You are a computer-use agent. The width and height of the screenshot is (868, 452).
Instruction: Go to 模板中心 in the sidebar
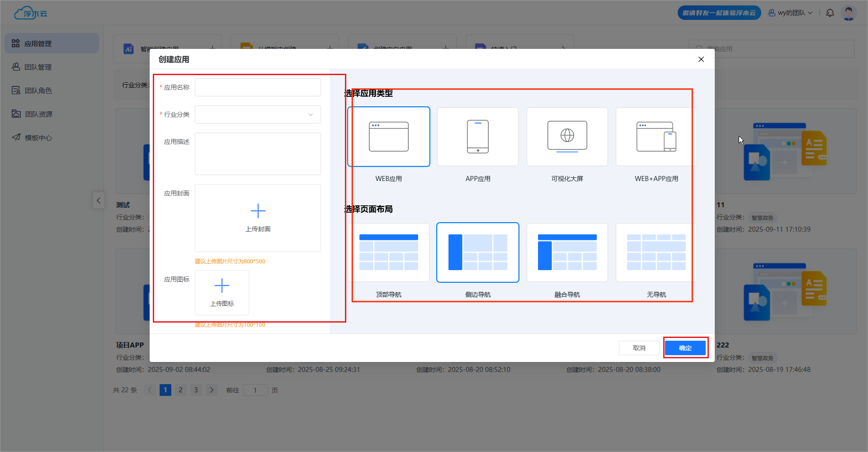pos(38,138)
